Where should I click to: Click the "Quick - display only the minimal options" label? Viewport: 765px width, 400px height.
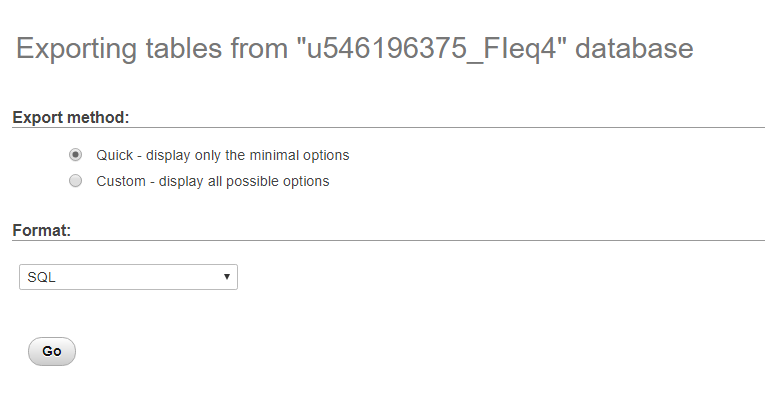[222, 155]
